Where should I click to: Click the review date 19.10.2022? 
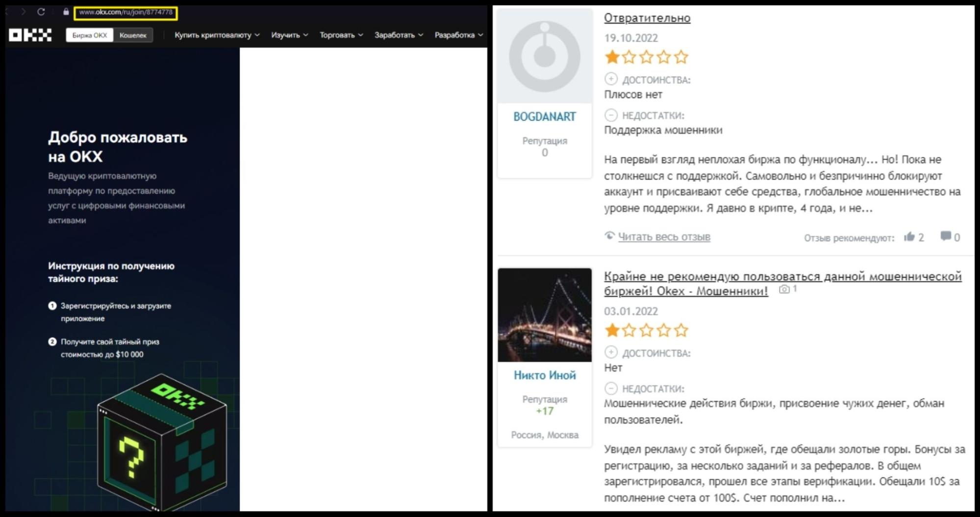coord(631,38)
